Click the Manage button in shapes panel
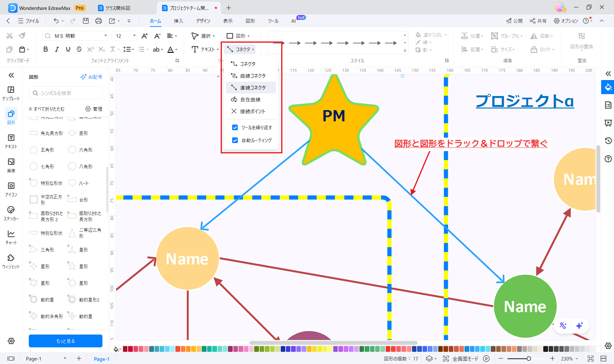Screen dimensions: 614x364 (x=93, y=109)
